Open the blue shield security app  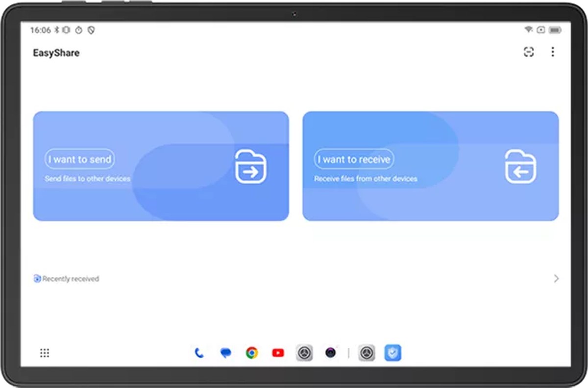coord(393,353)
